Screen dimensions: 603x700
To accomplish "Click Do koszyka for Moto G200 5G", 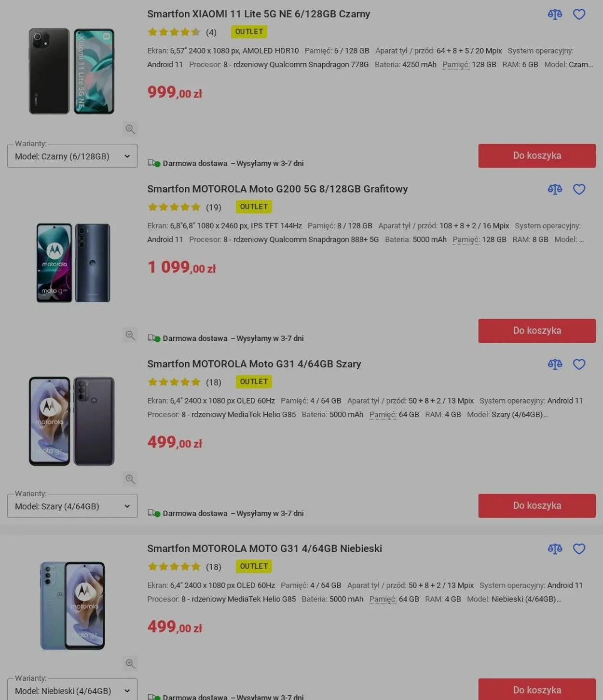I will (537, 331).
